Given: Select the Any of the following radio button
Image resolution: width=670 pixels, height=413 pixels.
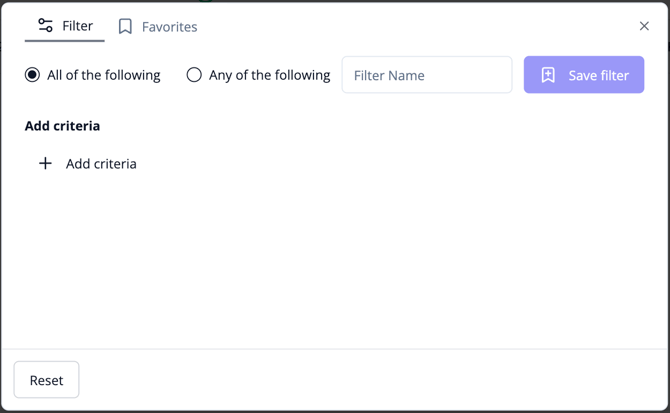Looking at the screenshot, I should coord(194,75).
